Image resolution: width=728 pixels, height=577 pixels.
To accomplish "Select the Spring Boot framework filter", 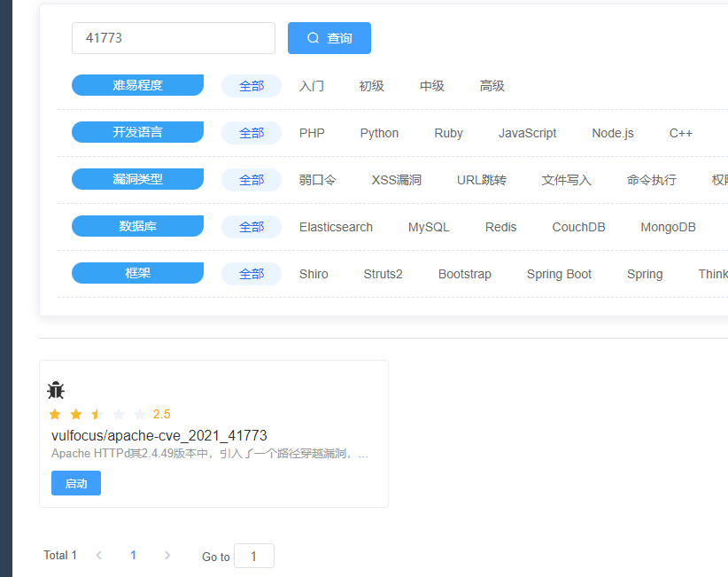I will click(x=559, y=274).
